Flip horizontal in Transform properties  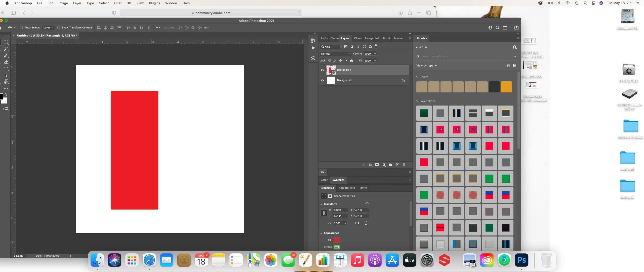tap(357, 223)
